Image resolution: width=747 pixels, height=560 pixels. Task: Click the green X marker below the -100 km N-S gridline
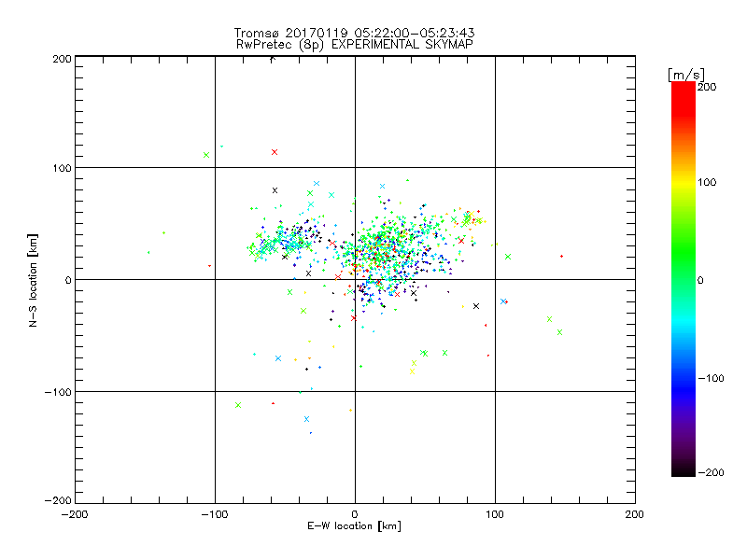click(x=238, y=405)
